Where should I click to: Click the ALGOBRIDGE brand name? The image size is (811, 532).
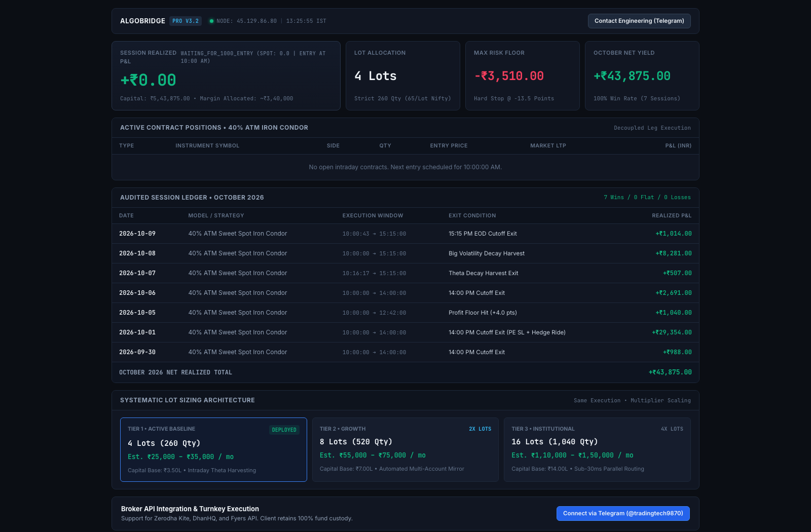142,21
